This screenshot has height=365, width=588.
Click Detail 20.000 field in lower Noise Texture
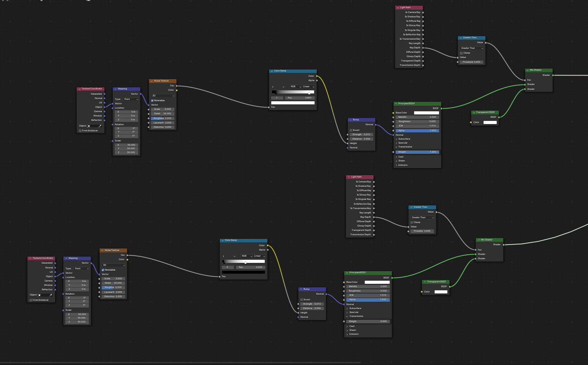coord(114,283)
